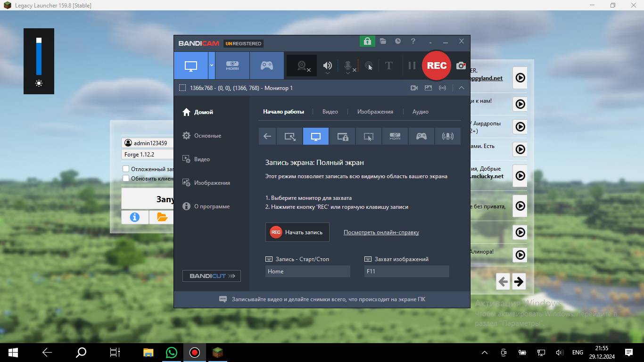Open Forge 1.12.2 version dropdown in launcher
644x362 pixels.
click(x=147, y=154)
